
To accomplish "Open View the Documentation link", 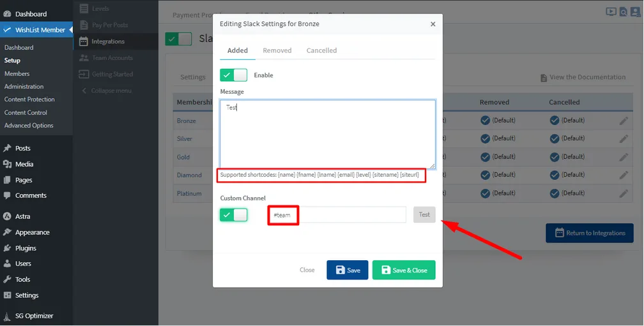I will 583,77.
